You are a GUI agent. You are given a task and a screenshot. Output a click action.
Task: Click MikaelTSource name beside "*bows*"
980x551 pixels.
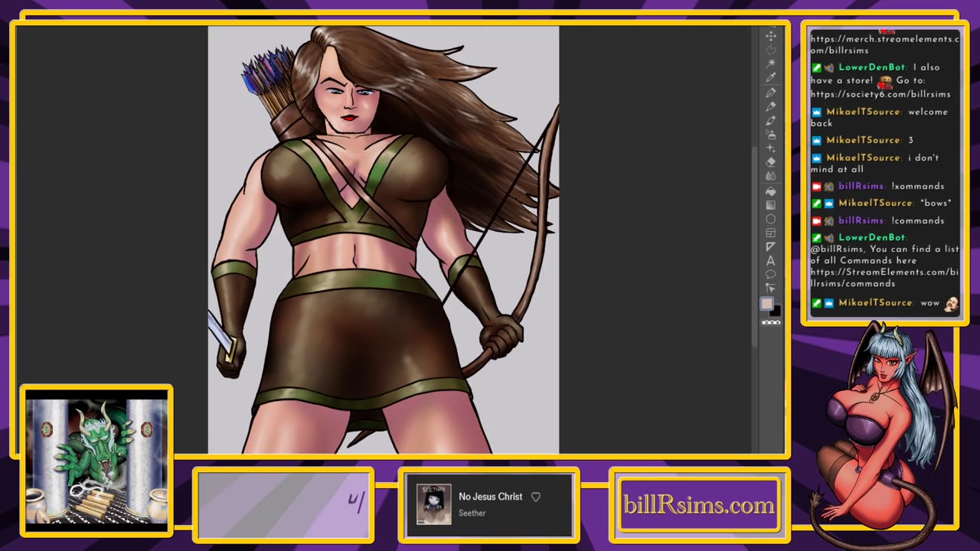click(x=877, y=203)
